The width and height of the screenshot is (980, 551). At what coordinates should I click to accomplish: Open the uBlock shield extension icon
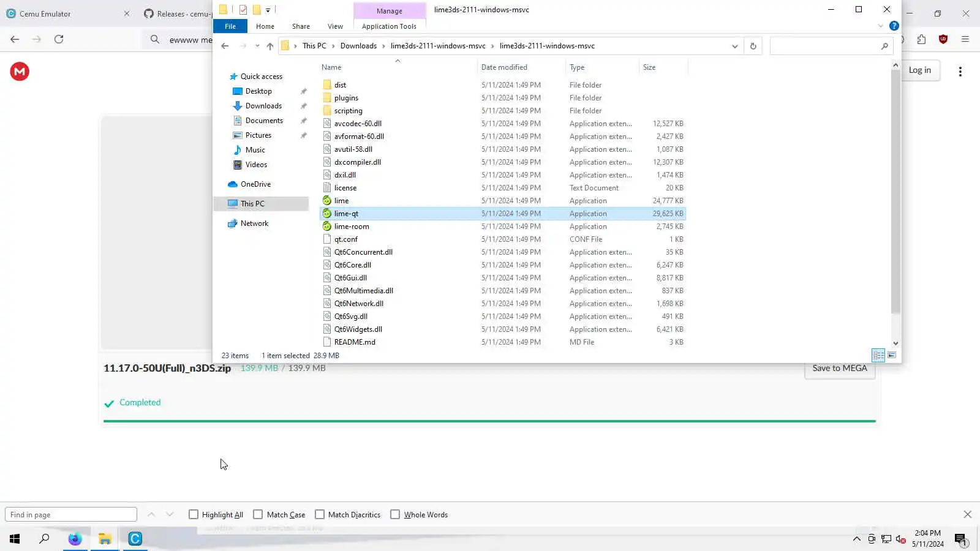tap(943, 39)
